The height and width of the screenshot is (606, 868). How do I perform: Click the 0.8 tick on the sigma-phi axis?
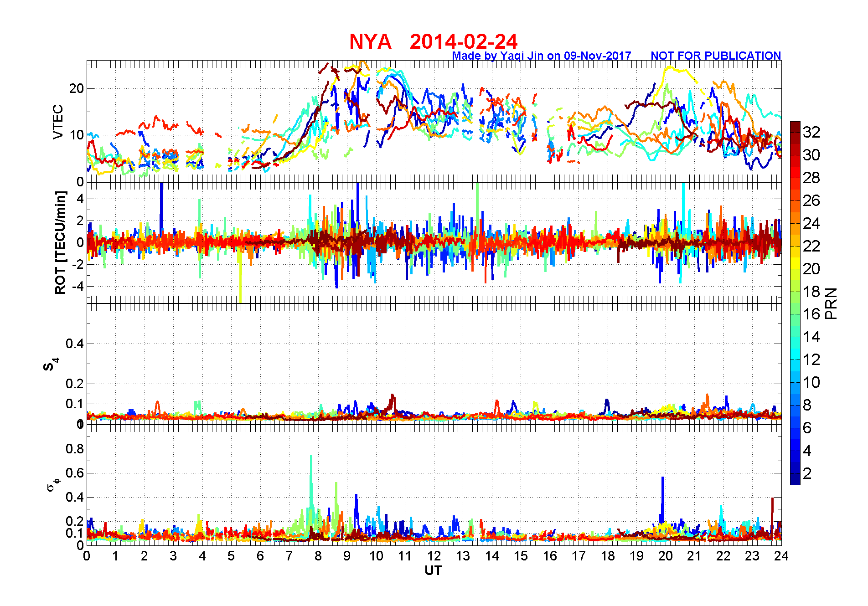75,449
